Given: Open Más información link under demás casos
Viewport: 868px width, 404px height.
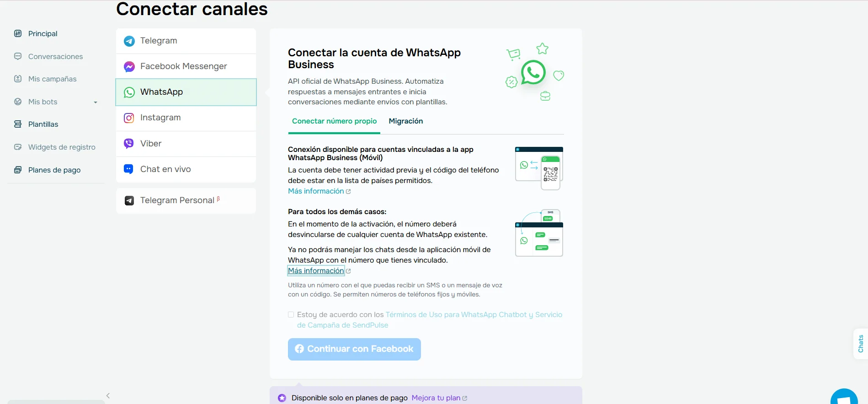Looking at the screenshot, I should 316,271.
